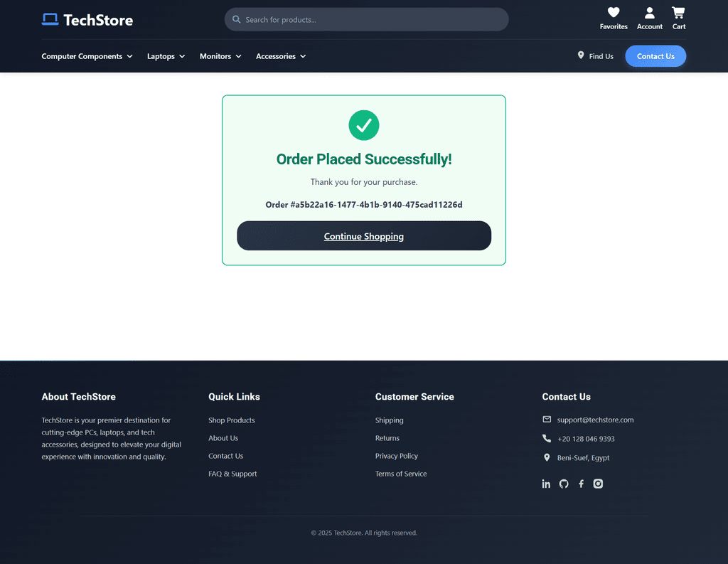Expand the Accessories menu chevron
Viewport: 728px width, 564px height.
(303, 56)
